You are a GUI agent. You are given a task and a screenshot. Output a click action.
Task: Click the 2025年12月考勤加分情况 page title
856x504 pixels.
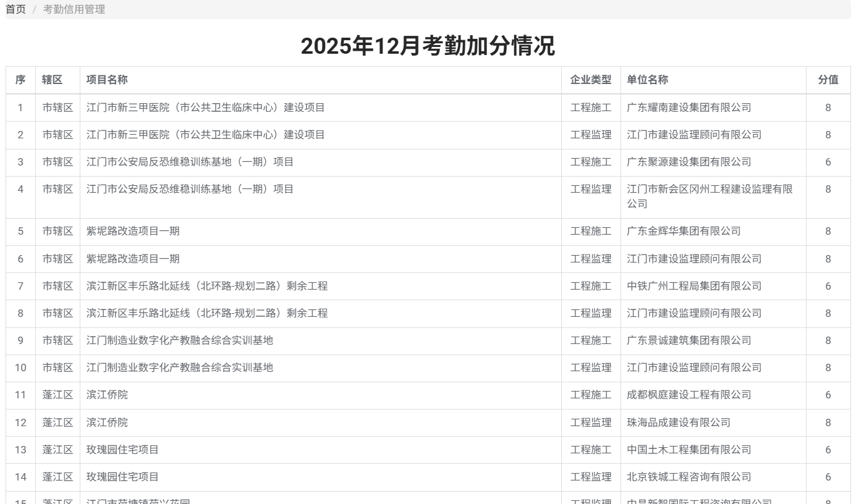pos(428,46)
